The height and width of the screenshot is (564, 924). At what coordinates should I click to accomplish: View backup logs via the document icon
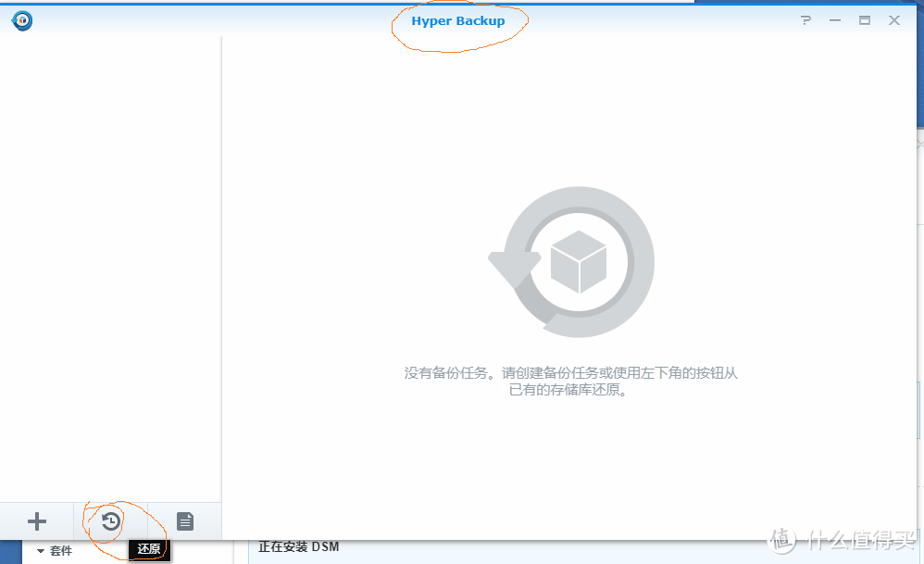(x=184, y=521)
